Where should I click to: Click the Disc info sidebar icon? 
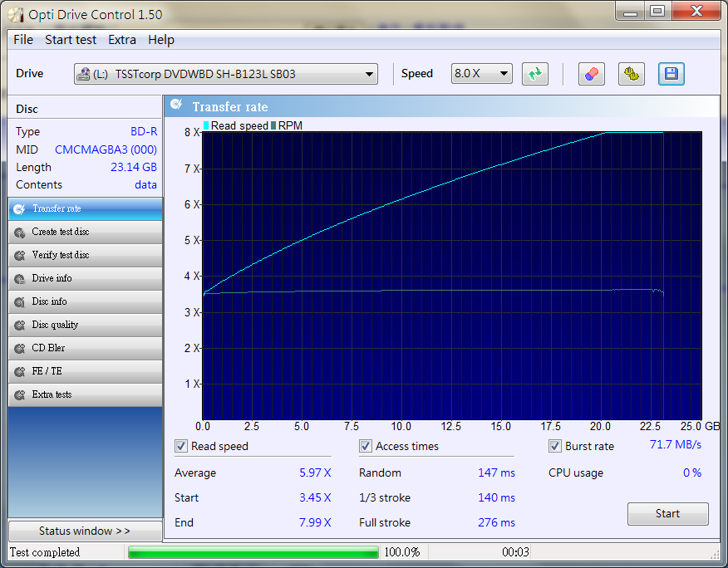19,302
